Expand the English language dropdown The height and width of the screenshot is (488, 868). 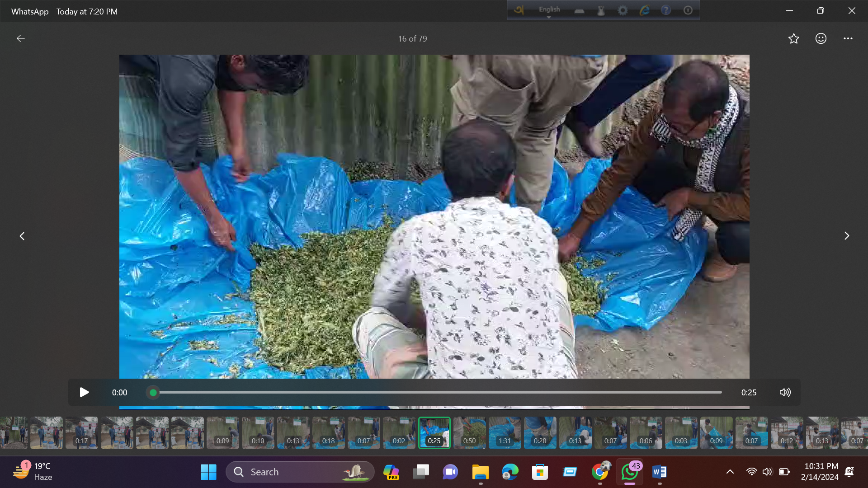(549, 11)
